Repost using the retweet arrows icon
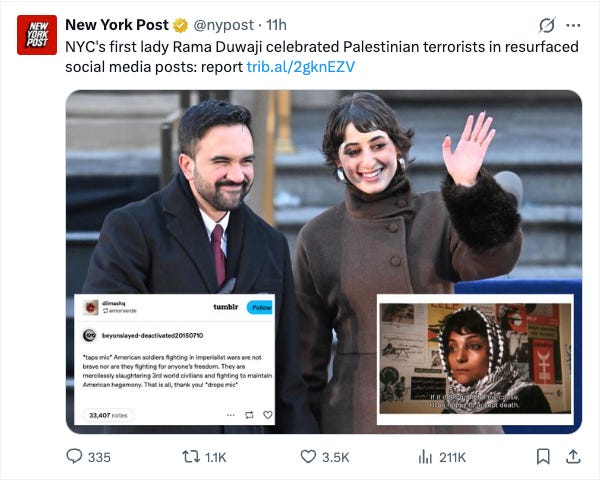 [x=191, y=457]
